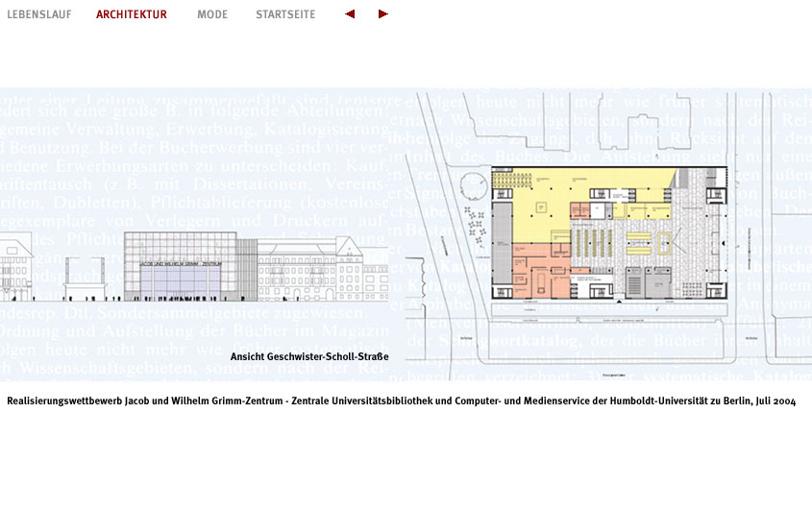Return to STARTSEITE
812x510 pixels.
(x=285, y=14)
